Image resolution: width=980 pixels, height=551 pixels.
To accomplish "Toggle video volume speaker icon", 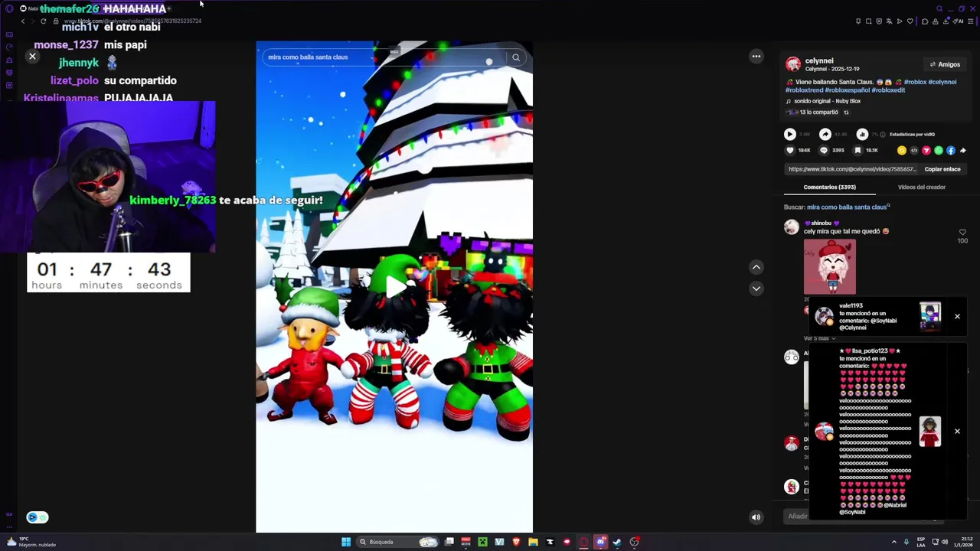I will point(756,517).
